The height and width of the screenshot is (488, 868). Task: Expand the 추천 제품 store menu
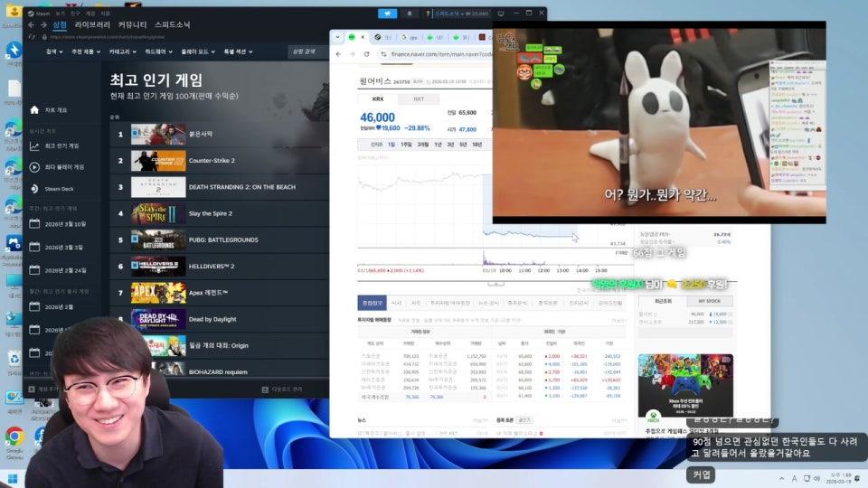[86, 52]
